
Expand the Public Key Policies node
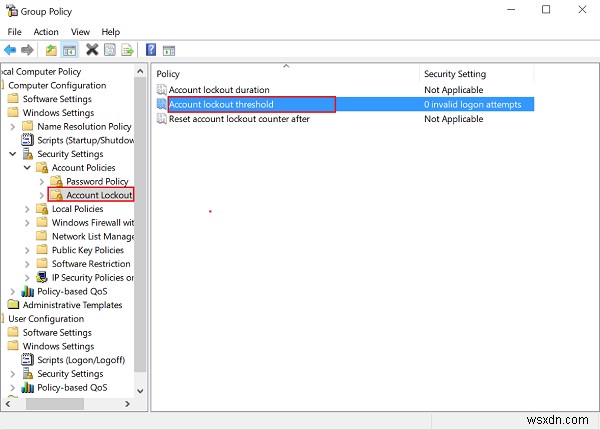pyautogui.click(x=27, y=250)
